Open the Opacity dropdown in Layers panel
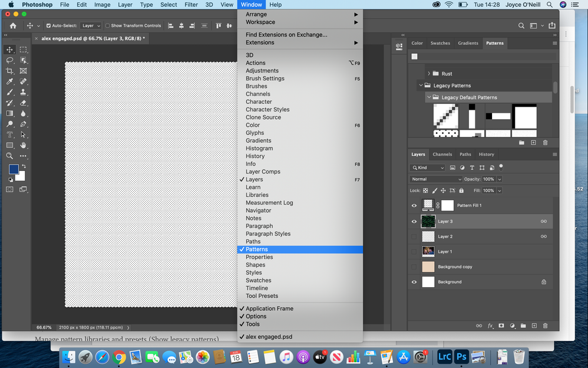Viewport: 588px width, 368px height. click(x=501, y=179)
